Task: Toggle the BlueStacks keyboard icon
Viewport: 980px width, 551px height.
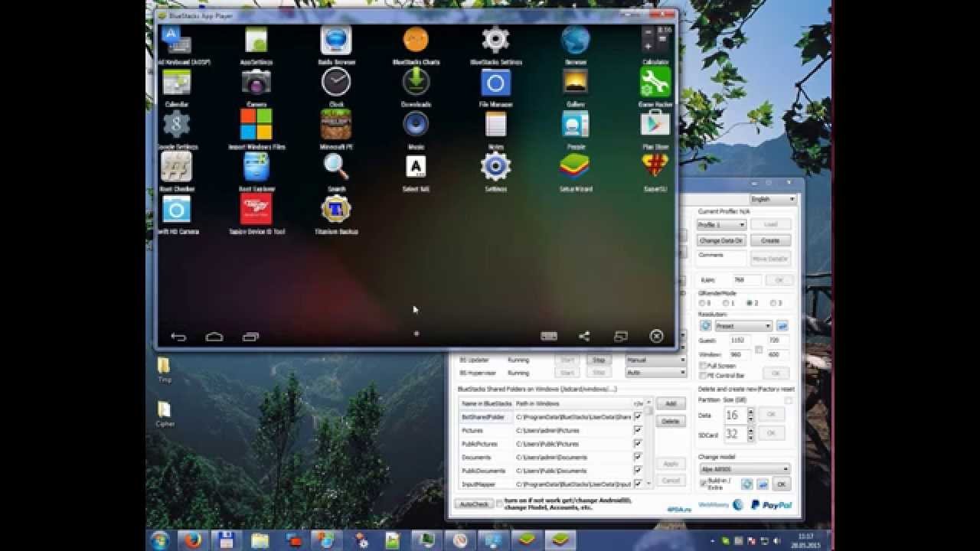Action: click(x=548, y=336)
